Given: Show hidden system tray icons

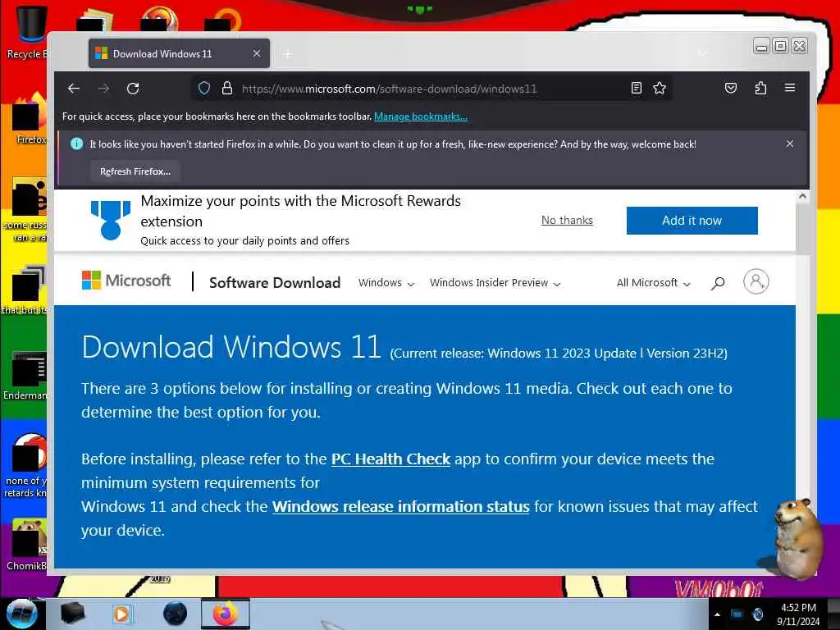Looking at the screenshot, I should tap(717, 614).
